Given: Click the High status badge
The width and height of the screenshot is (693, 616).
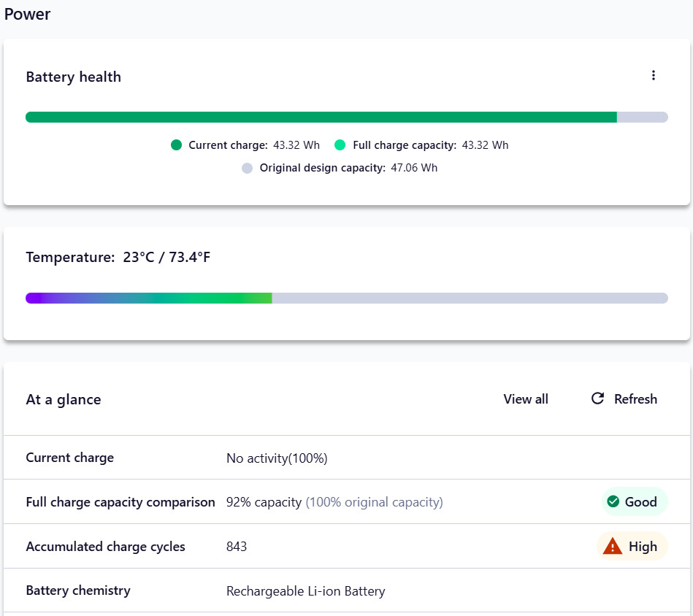Looking at the screenshot, I should tap(632, 546).
